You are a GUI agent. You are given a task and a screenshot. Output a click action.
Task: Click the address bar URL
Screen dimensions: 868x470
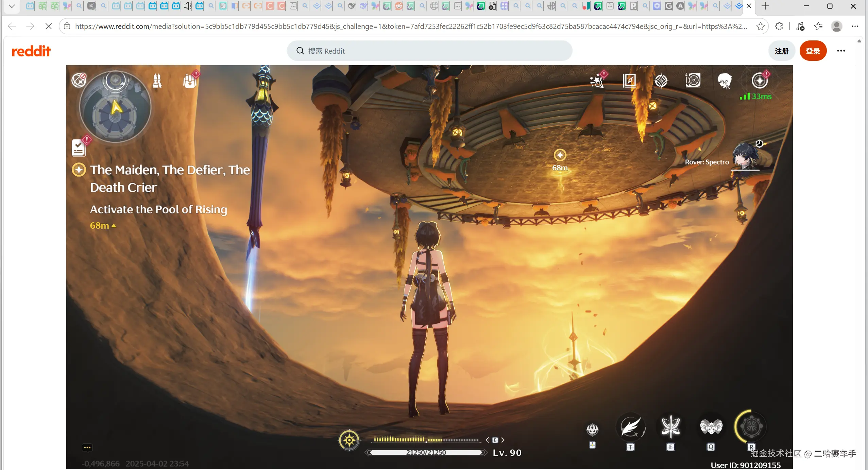[x=411, y=26]
